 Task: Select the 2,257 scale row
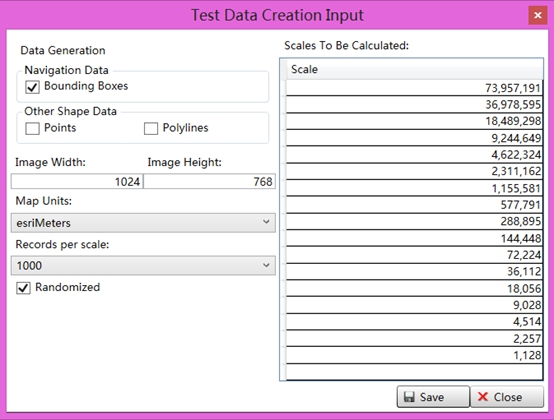tap(414, 339)
